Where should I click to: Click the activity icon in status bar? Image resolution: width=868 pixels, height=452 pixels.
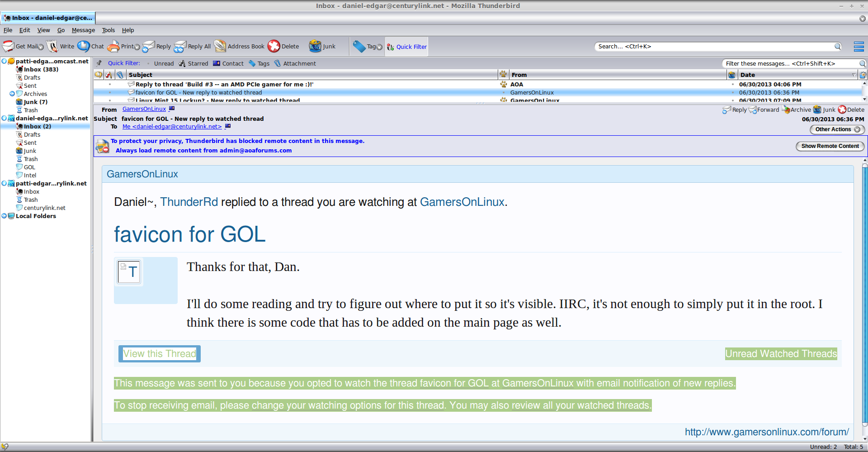[5, 447]
